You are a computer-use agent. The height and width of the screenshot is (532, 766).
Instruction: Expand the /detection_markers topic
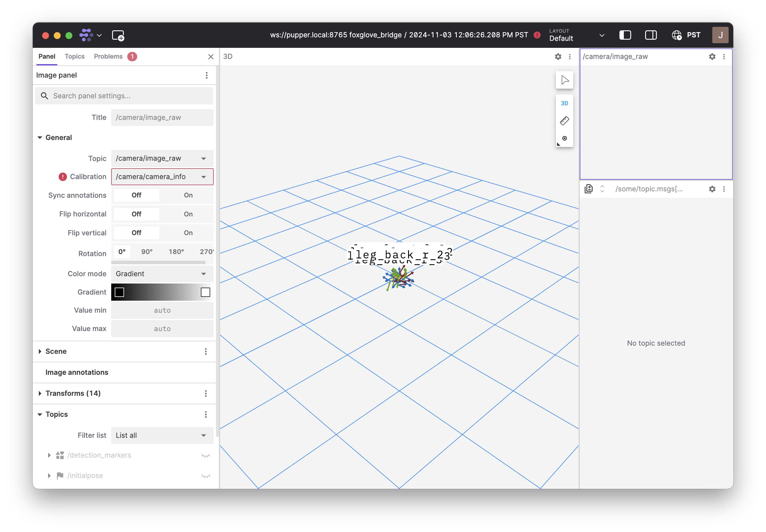pyautogui.click(x=49, y=455)
